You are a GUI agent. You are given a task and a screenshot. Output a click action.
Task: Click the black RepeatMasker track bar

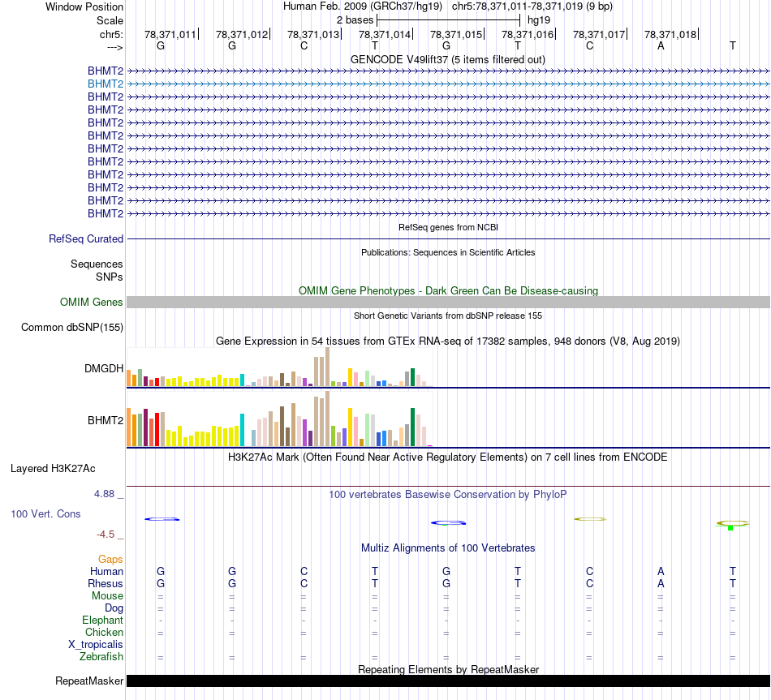click(x=449, y=681)
